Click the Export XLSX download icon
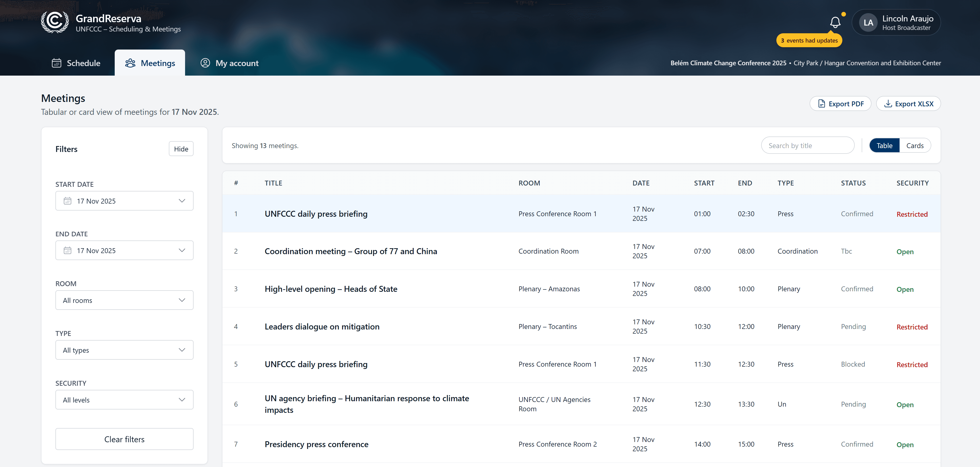The height and width of the screenshot is (467, 980). pyautogui.click(x=888, y=104)
